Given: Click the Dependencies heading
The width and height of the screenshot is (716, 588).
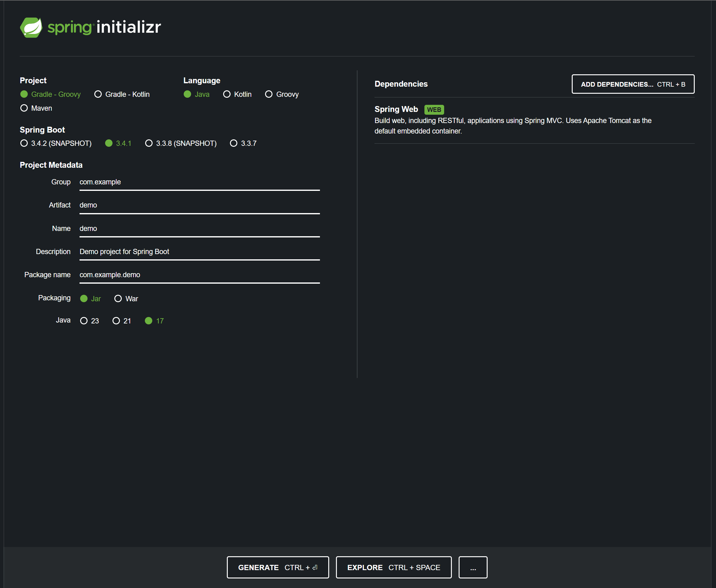Looking at the screenshot, I should [401, 84].
